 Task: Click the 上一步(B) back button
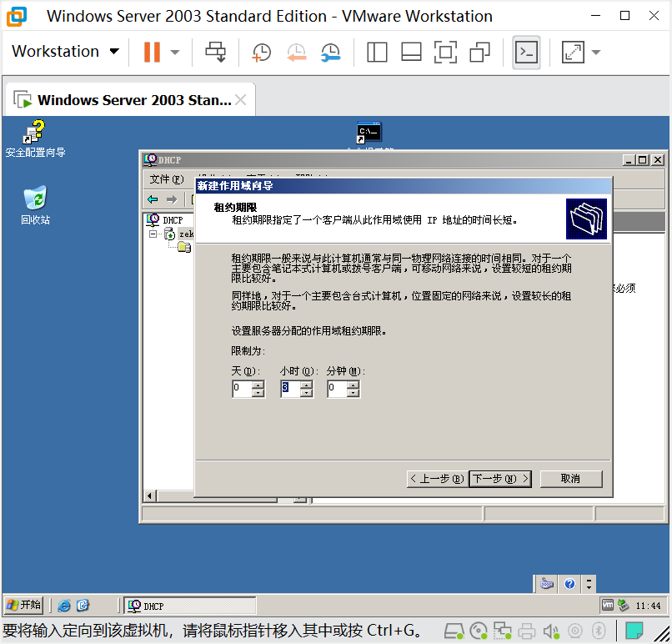coord(437,479)
